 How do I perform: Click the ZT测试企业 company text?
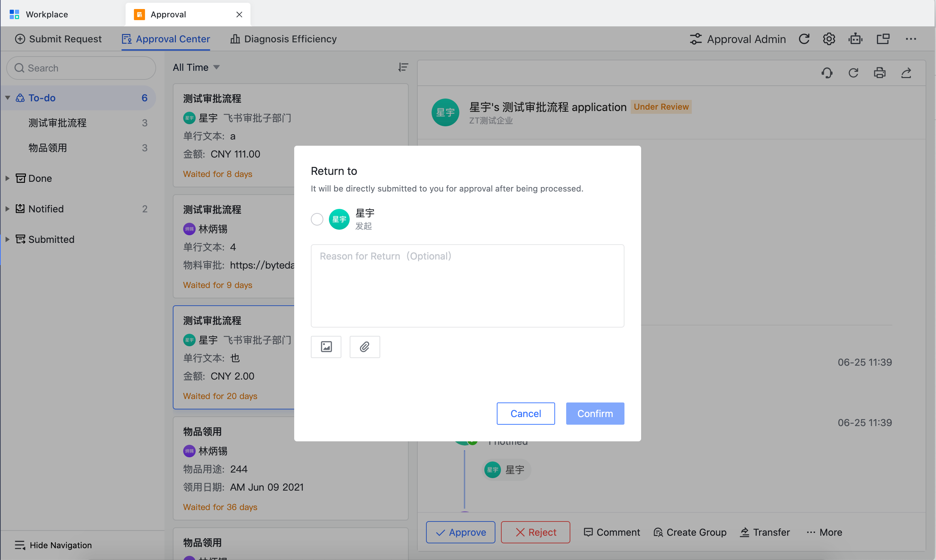point(491,121)
